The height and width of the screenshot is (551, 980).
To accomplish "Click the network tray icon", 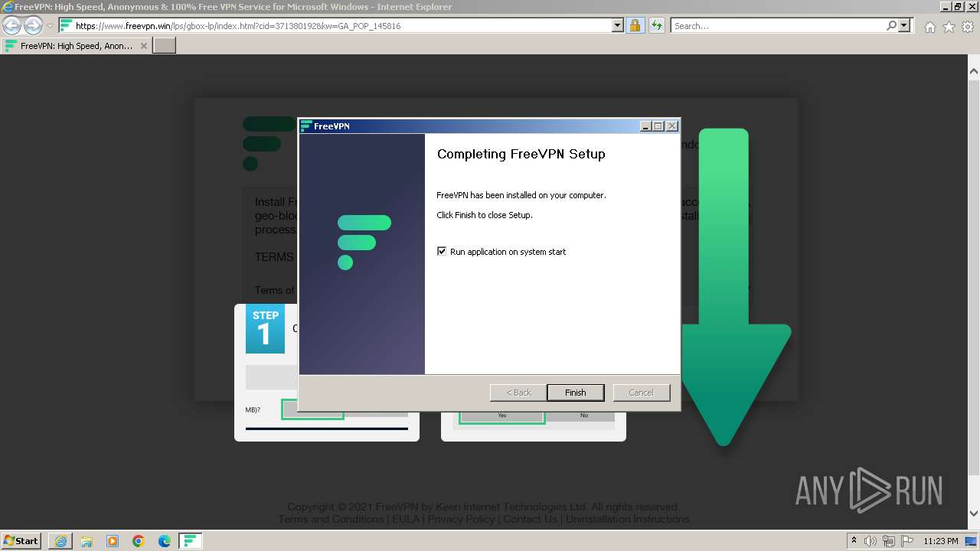I will coord(889,541).
